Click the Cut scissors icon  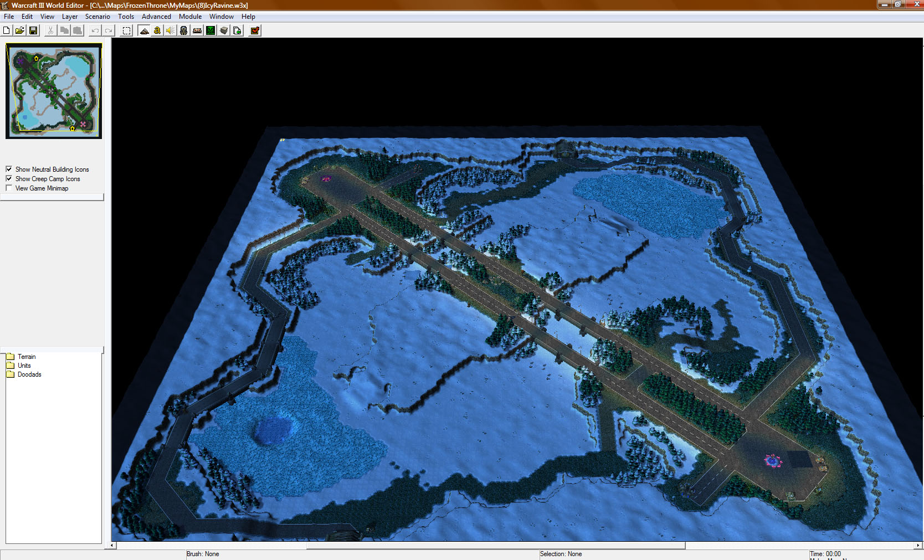coord(51,30)
